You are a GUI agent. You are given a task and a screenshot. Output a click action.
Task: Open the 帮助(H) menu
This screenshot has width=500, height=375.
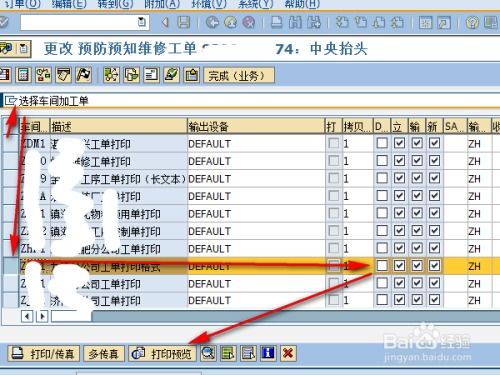pyautogui.click(x=302, y=4)
